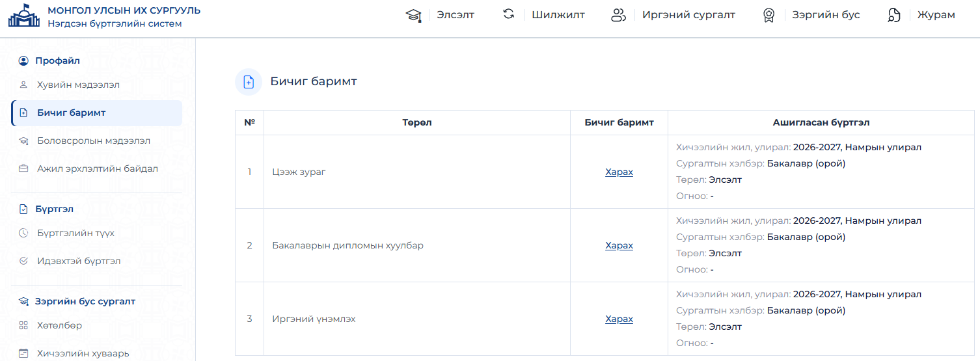Image resolution: width=980 pixels, height=361 pixels.
Task: Click row number 2 cell
Action: [x=249, y=245]
